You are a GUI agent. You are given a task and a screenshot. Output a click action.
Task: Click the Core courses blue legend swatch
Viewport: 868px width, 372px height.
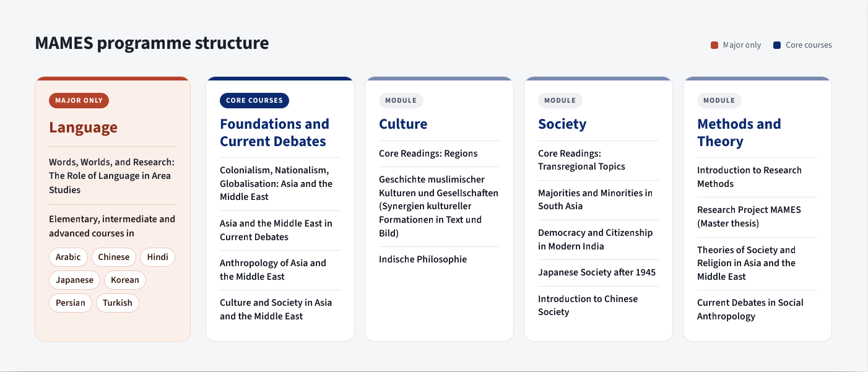[777, 45]
